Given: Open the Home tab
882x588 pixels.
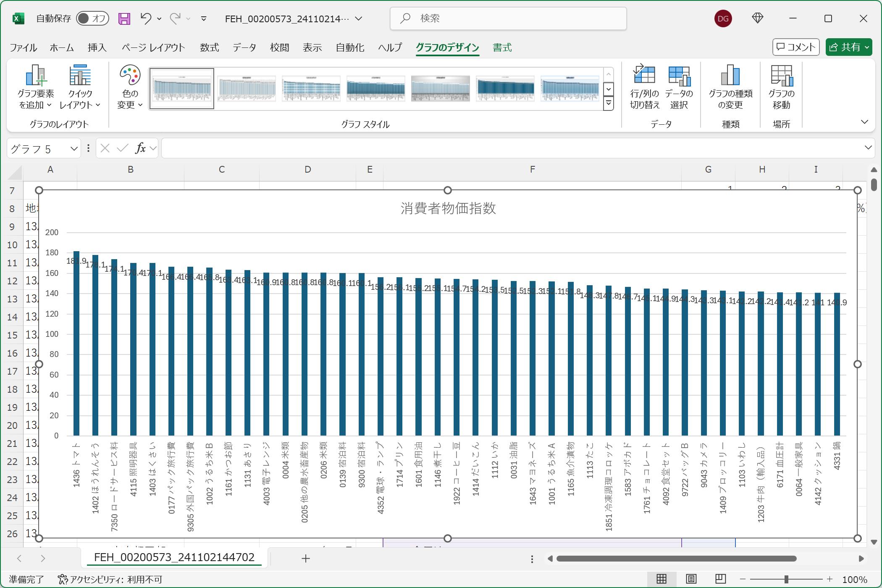Looking at the screenshot, I should [62, 47].
